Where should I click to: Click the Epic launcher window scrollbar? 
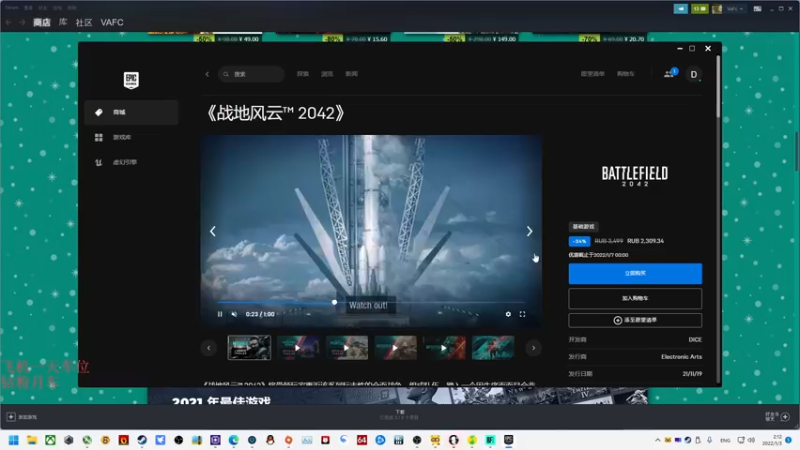pos(718,87)
